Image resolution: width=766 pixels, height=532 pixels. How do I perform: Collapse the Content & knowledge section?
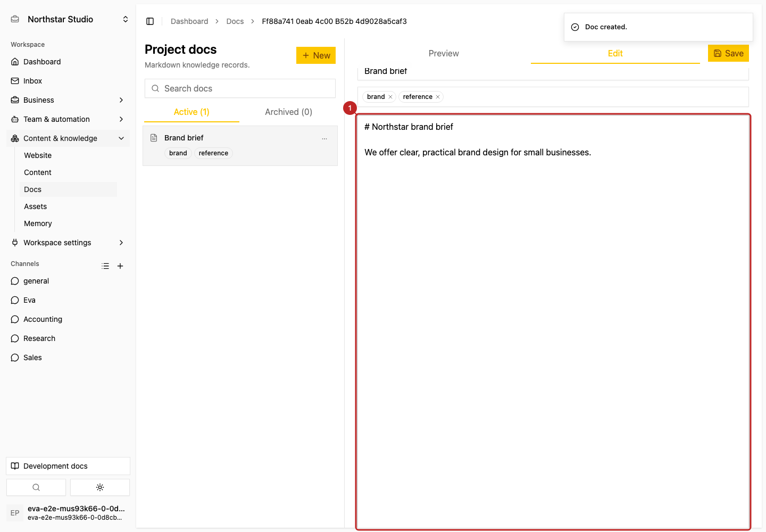coord(68,138)
